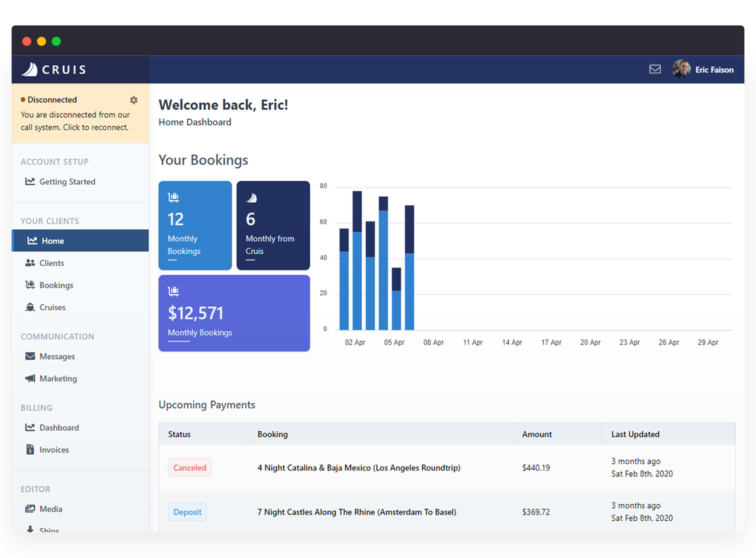Click the Canceled status badge
Screen dimensions: 756x558
190,468
